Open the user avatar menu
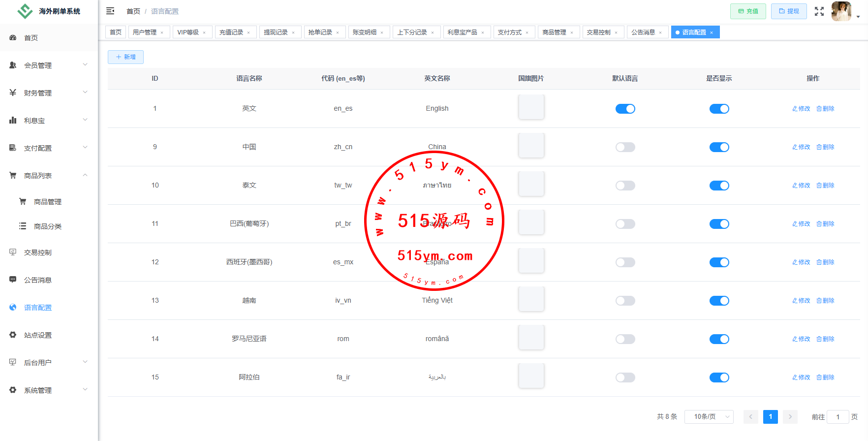 (841, 11)
